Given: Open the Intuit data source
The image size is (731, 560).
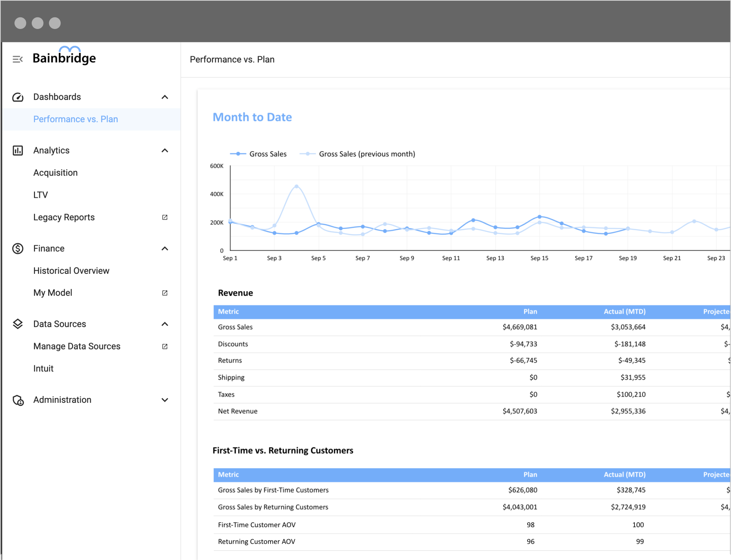Looking at the screenshot, I should point(43,369).
